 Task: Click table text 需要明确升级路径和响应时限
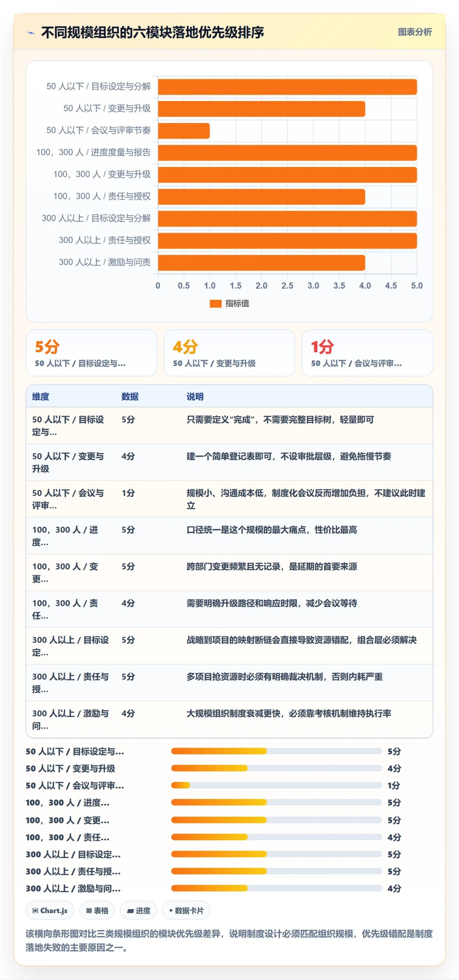pyautogui.click(x=242, y=603)
